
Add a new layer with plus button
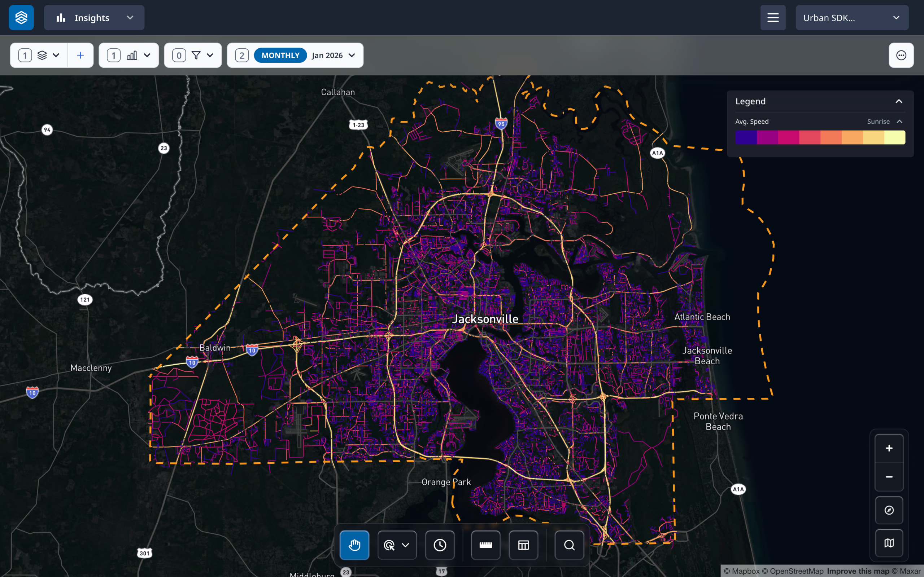coord(80,55)
